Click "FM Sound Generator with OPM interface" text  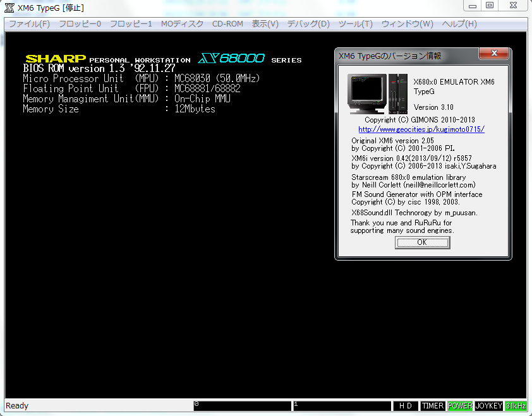click(417, 194)
